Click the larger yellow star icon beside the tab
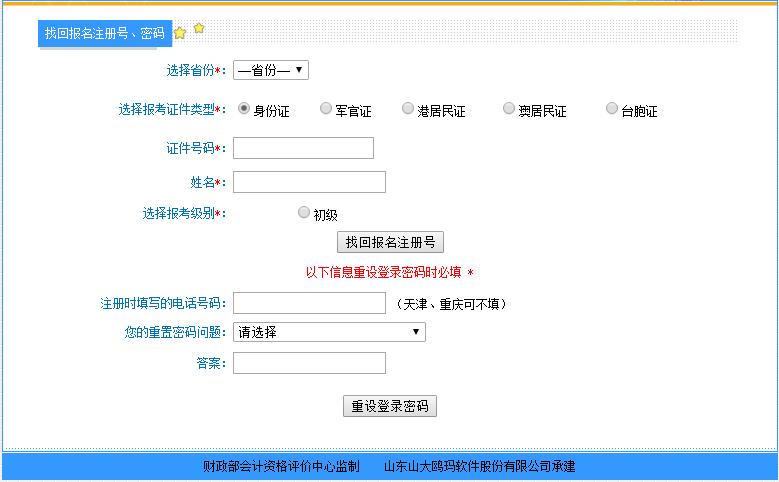 (180, 34)
